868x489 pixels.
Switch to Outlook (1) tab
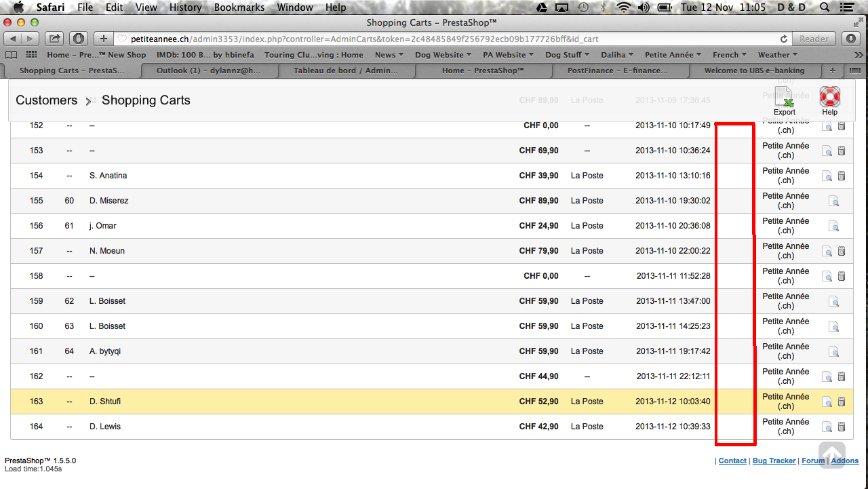tap(209, 71)
